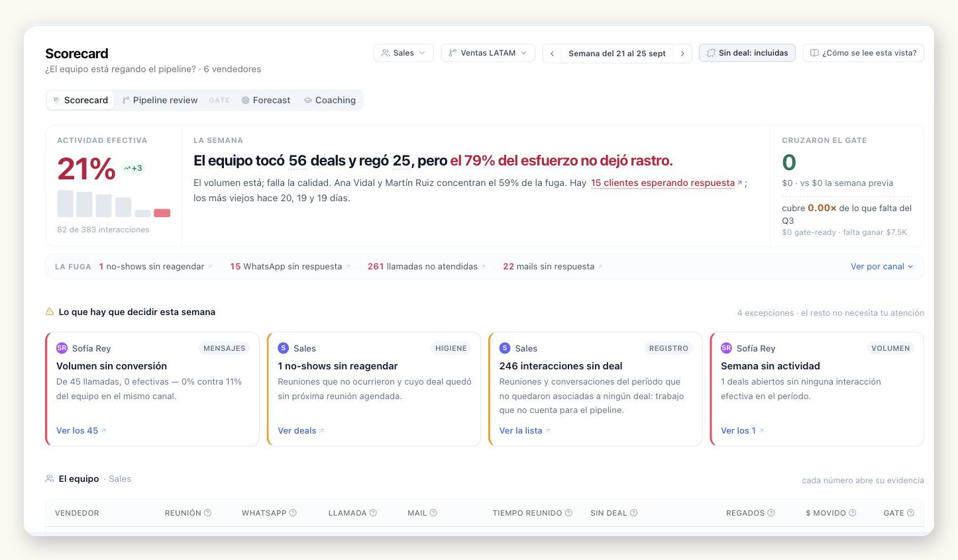
Task: Click the Tiempo reunido help icon
Action: coord(568,513)
